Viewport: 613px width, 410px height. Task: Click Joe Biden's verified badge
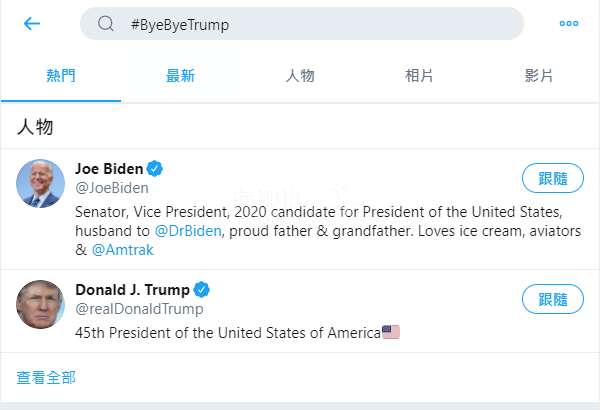156,168
